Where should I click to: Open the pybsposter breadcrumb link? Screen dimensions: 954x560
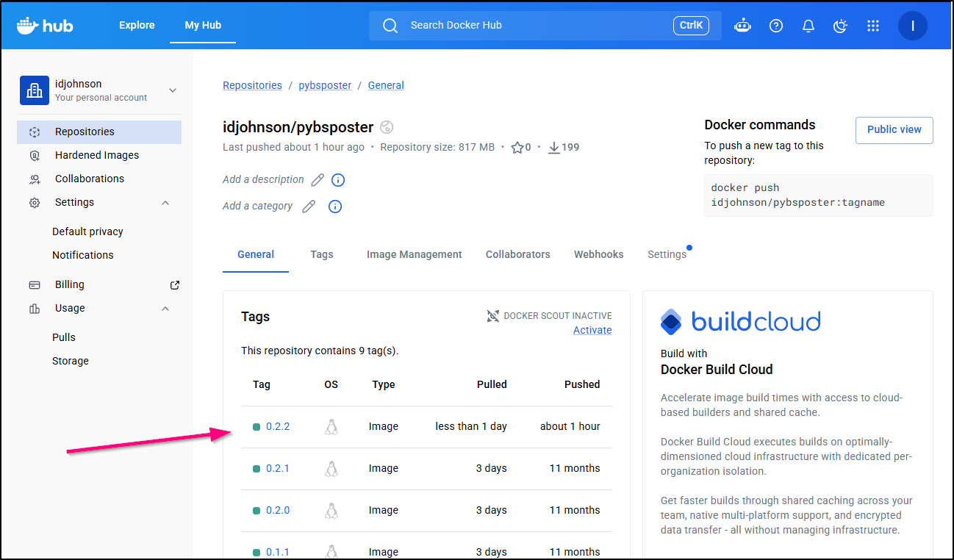click(325, 85)
